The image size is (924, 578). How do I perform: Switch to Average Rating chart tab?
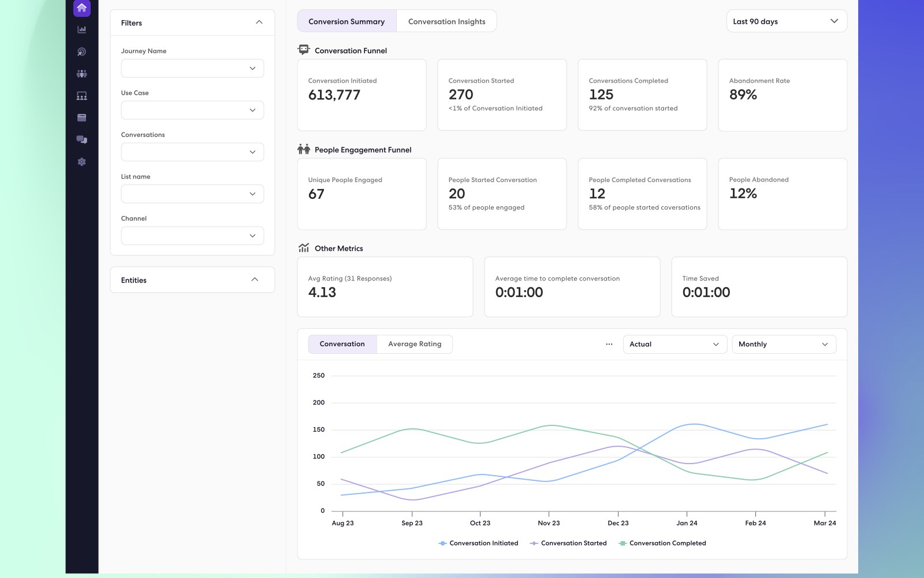(x=415, y=344)
